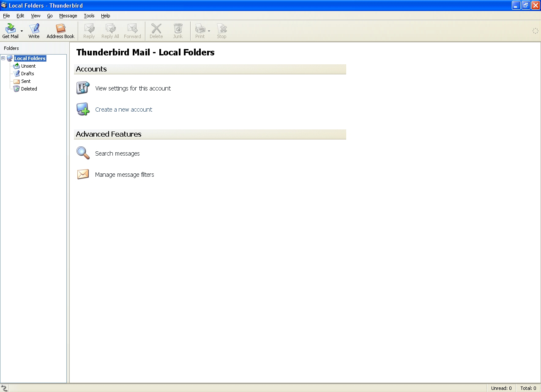Open the Get Mail dropdown arrow
This screenshot has width=541, height=392.
pyautogui.click(x=22, y=31)
